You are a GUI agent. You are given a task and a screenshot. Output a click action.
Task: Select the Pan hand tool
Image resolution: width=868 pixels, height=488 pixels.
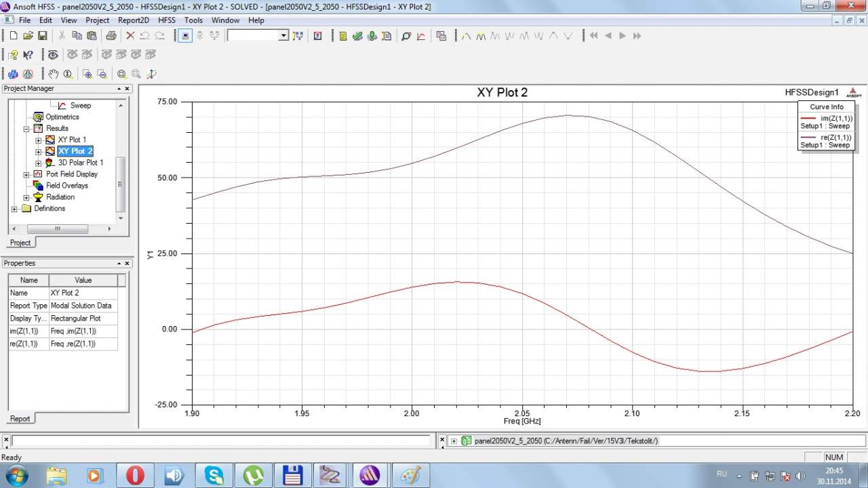pyautogui.click(x=53, y=74)
